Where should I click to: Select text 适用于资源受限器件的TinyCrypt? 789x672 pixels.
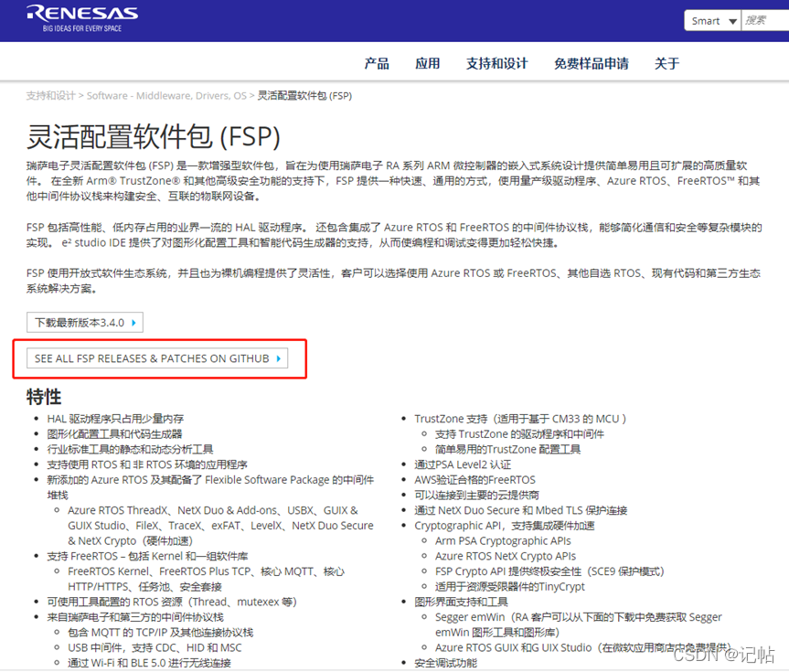[510, 586]
